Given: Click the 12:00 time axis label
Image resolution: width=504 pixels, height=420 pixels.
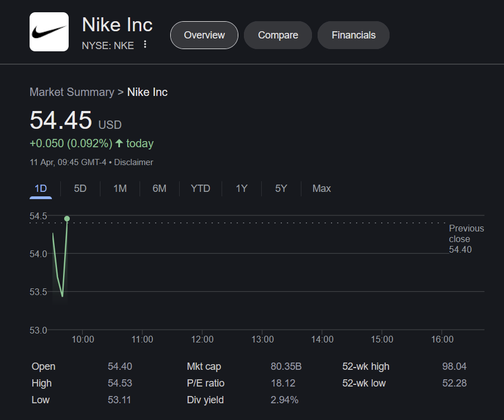Looking at the screenshot, I should [x=202, y=340].
